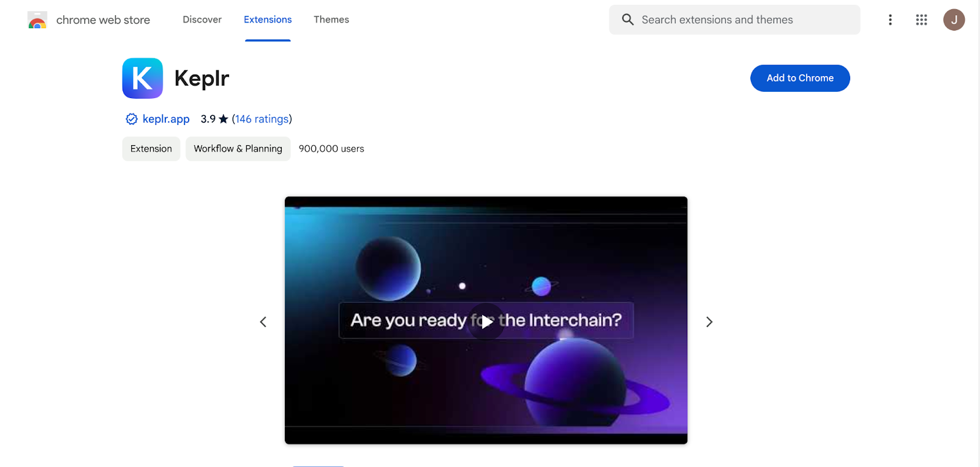Open the Workflow & Planning category chip
The height and width of the screenshot is (467, 980).
pyautogui.click(x=238, y=149)
